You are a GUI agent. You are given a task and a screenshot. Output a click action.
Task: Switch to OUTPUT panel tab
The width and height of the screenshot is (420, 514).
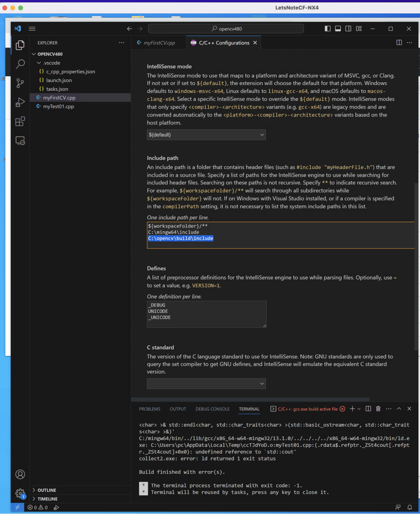(x=178, y=409)
